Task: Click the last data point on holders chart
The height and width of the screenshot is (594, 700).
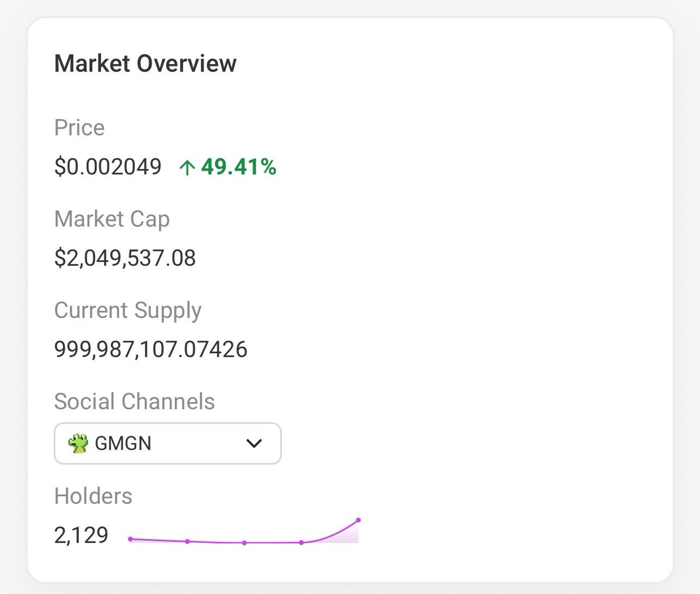Action: click(x=358, y=519)
